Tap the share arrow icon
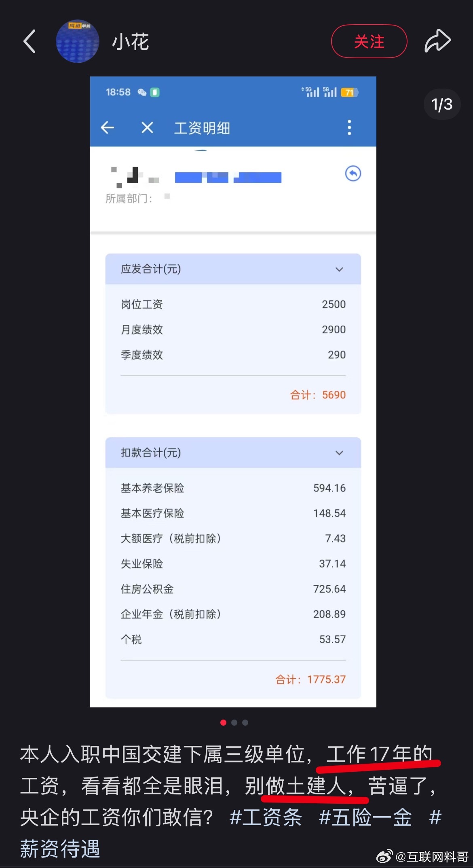473x868 pixels. pos(437,41)
